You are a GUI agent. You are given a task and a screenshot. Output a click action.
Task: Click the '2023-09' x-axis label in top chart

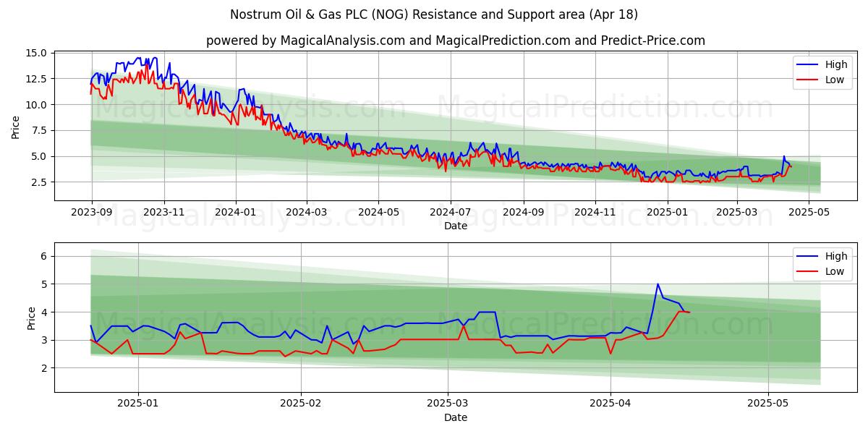91,212
